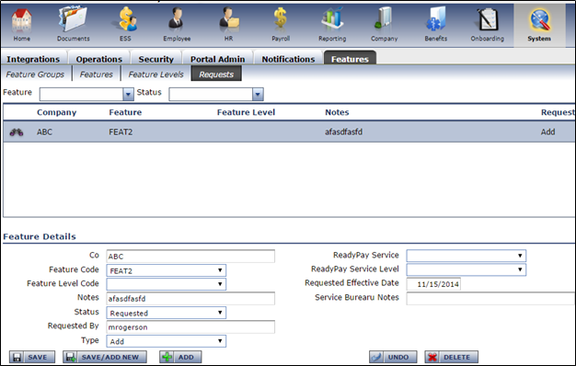Open the Benefits module icon
The image size is (576, 366).
pyautogui.click(x=436, y=25)
